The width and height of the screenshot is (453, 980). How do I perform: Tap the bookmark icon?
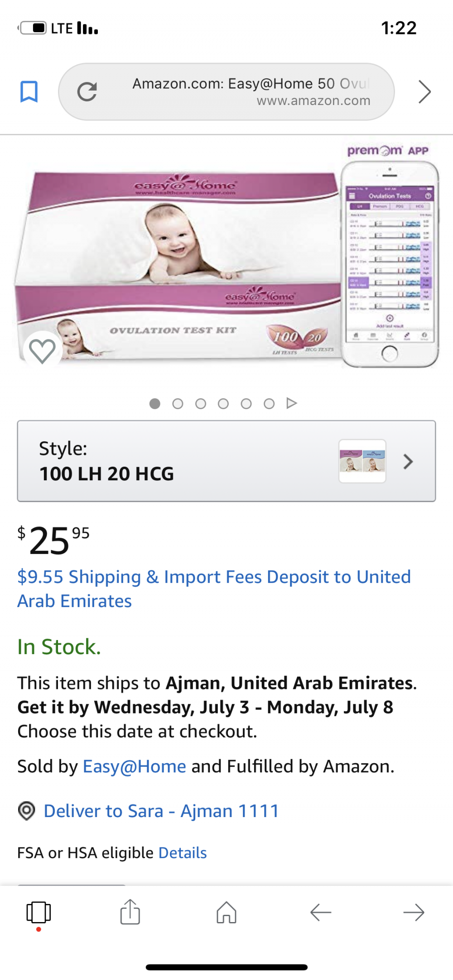(x=29, y=92)
